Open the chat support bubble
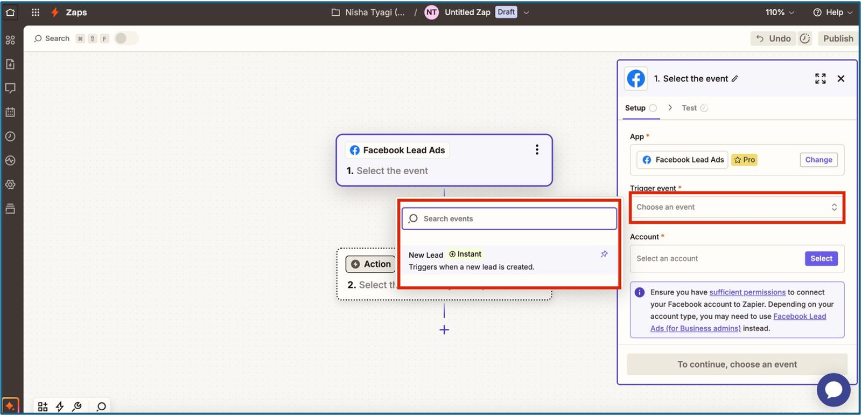 click(x=833, y=390)
